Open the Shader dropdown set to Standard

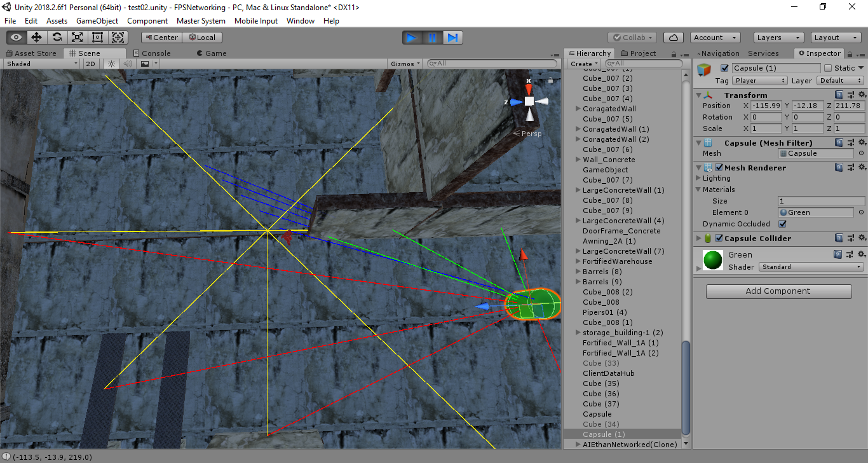click(811, 267)
